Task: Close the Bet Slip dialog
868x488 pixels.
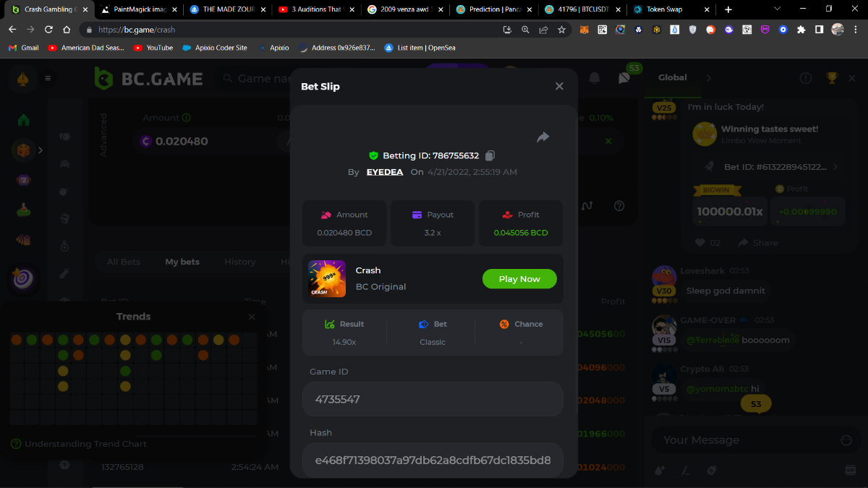Action: (x=559, y=86)
